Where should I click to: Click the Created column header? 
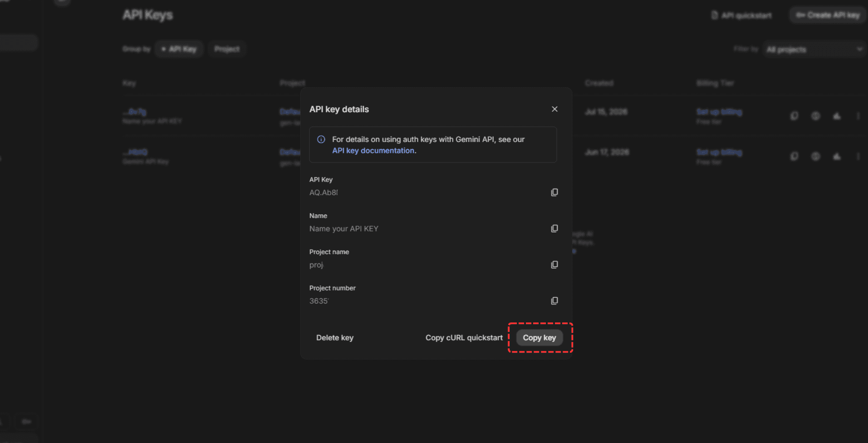(599, 83)
